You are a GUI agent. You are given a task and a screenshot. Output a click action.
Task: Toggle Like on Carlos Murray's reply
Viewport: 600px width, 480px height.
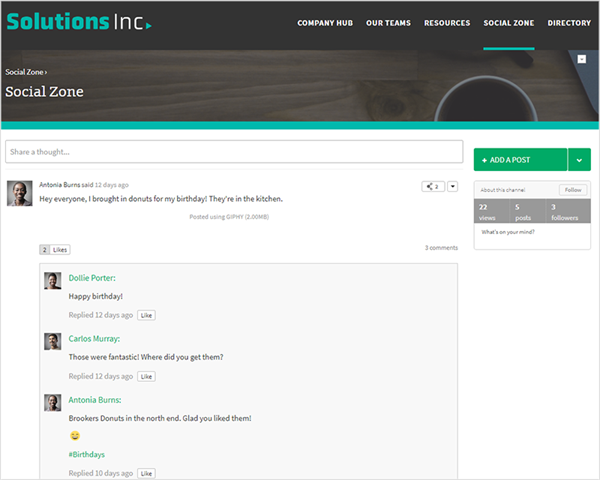click(146, 376)
